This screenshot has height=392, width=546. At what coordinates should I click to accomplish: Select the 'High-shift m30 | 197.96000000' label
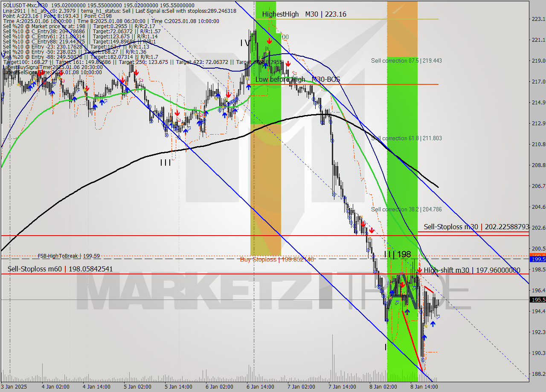point(472,270)
